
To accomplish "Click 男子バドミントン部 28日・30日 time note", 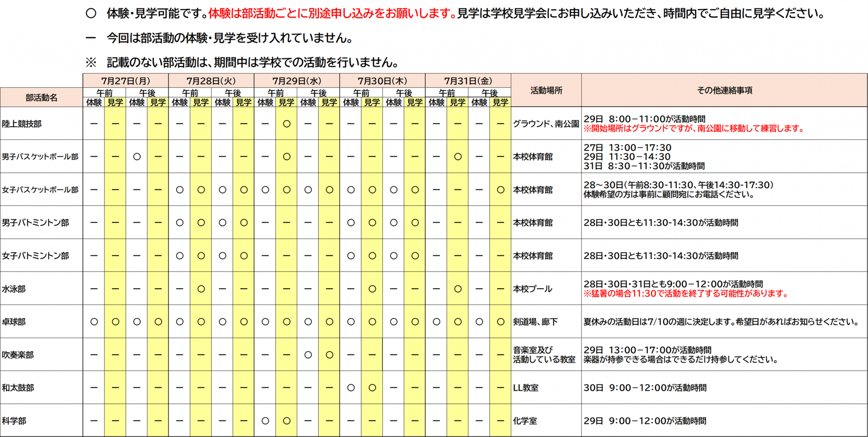I will point(661,223).
